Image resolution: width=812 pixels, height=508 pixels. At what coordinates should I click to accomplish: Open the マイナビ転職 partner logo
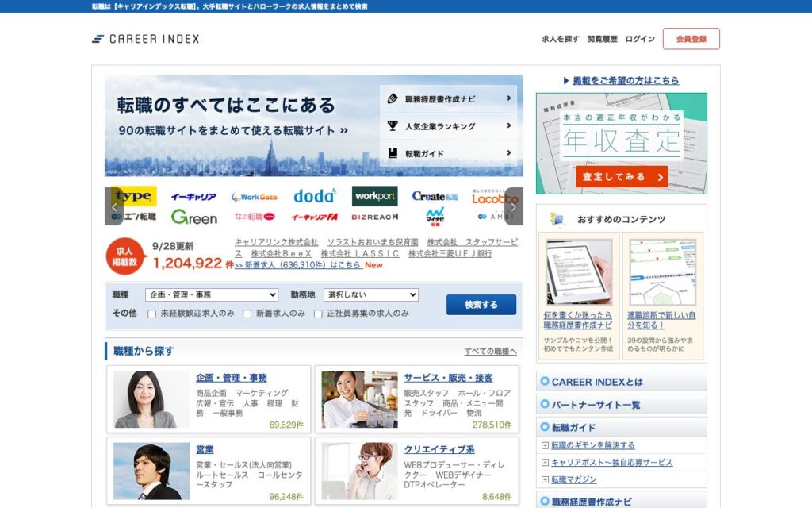coord(435,217)
